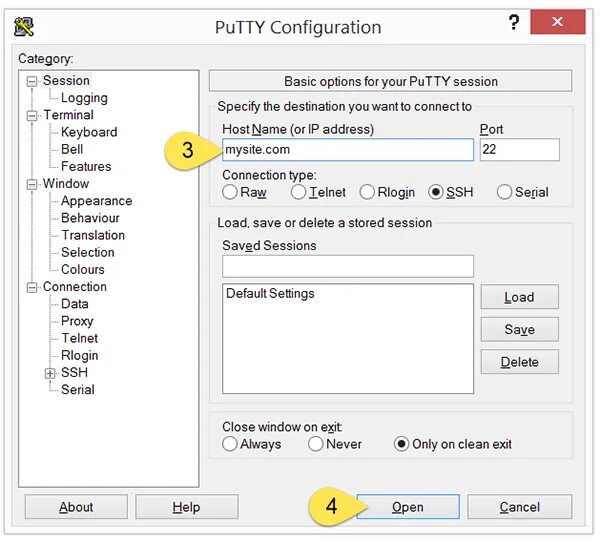Open the Rlogin category in tree
Viewport: 600px width, 542px height.
[80, 356]
